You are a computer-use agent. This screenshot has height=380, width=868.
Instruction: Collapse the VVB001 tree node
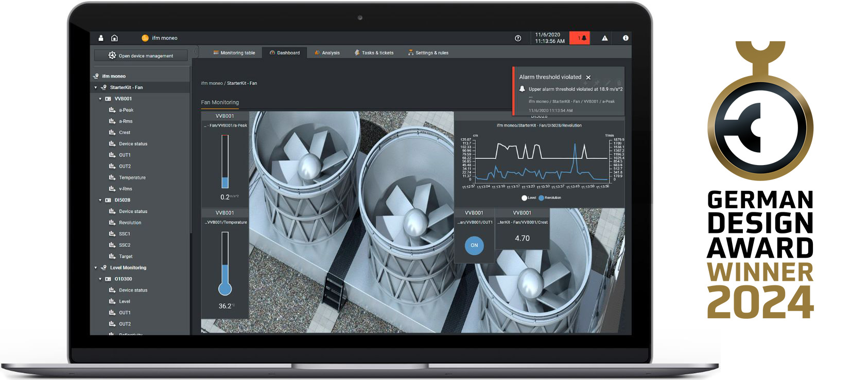point(100,99)
